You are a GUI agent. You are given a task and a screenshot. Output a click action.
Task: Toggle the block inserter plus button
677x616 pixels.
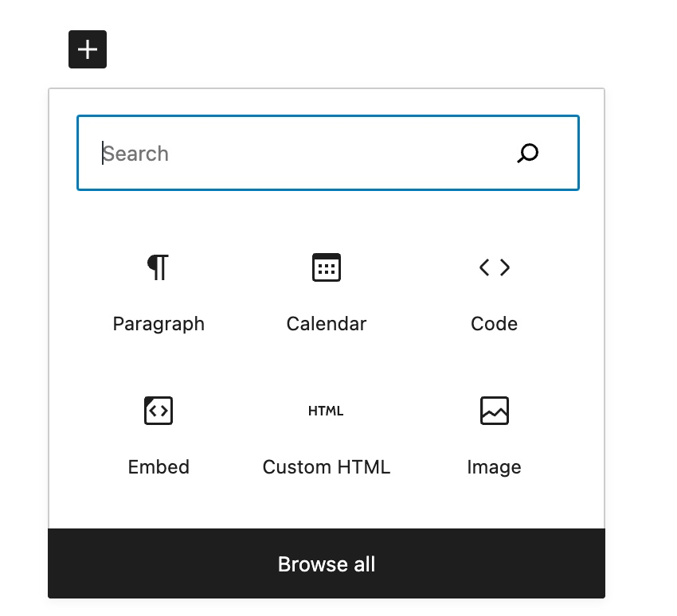coord(88,49)
